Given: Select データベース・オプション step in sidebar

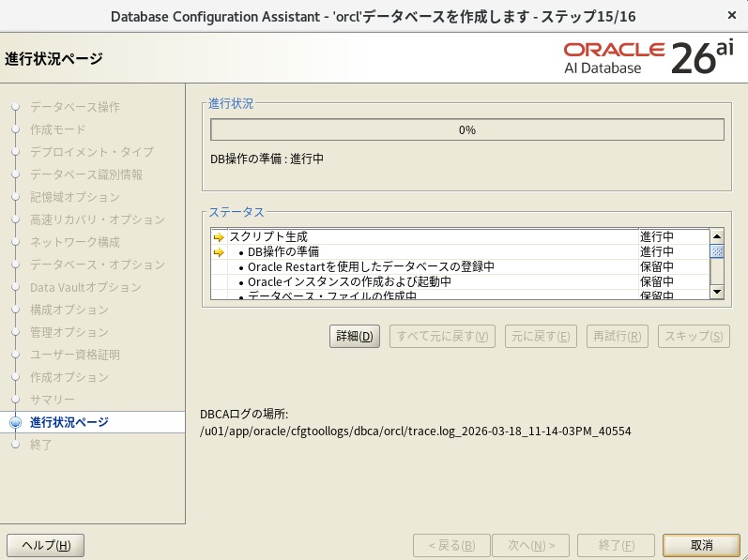Looking at the screenshot, I should tap(98, 265).
